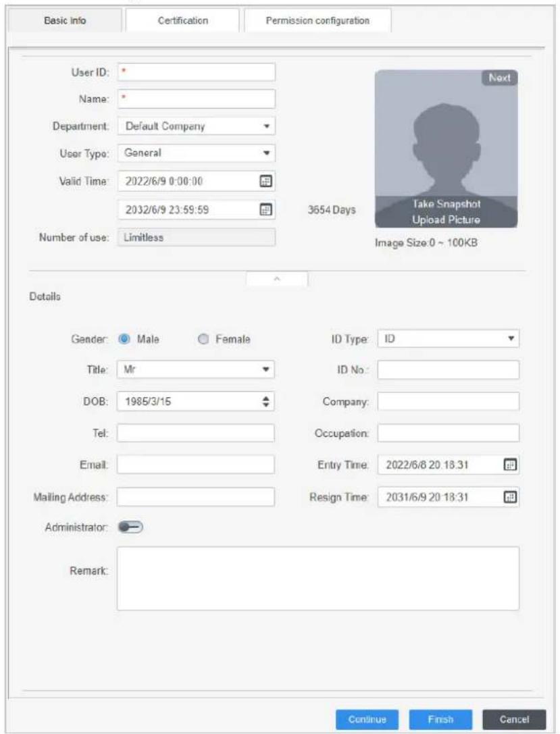This screenshot has height=734, width=560.
Task: Click the Cancel button
Action: click(x=514, y=720)
